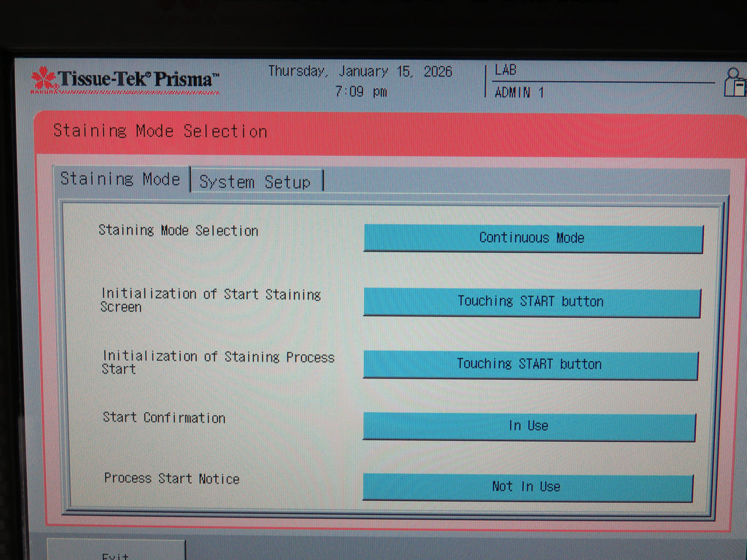Open the Staining Process Start initialization option

coord(530,365)
